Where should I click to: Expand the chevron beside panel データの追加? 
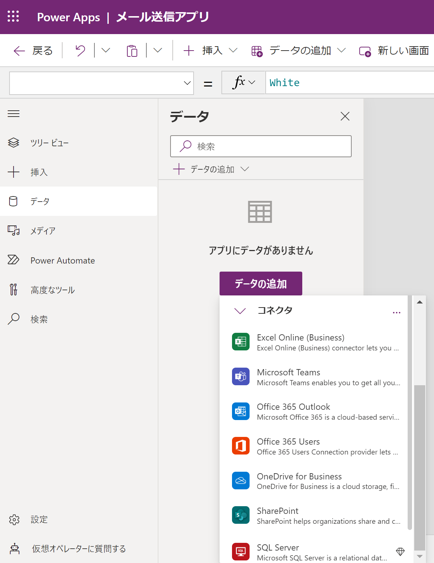245,169
